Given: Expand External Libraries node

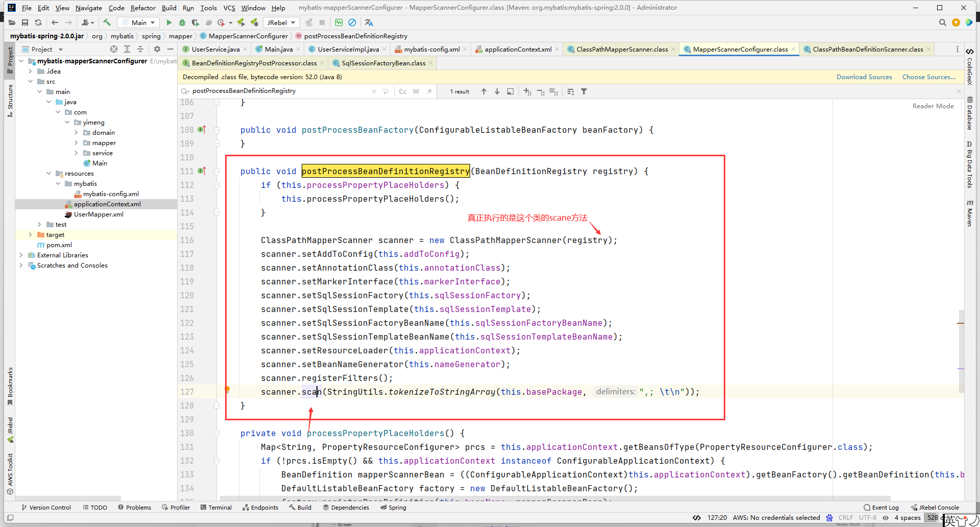Looking at the screenshot, I should [21, 255].
